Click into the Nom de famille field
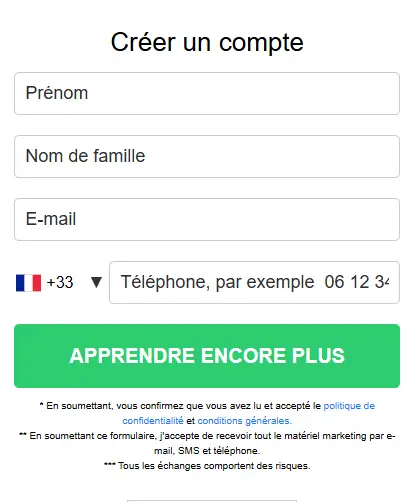This screenshot has height=502, width=411. pyautogui.click(x=207, y=156)
